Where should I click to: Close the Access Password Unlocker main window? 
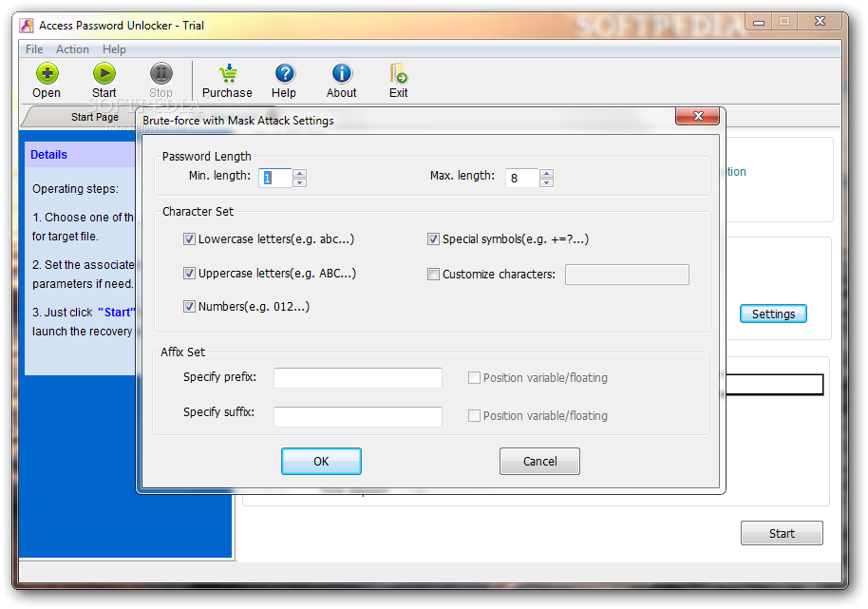tap(821, 22)
